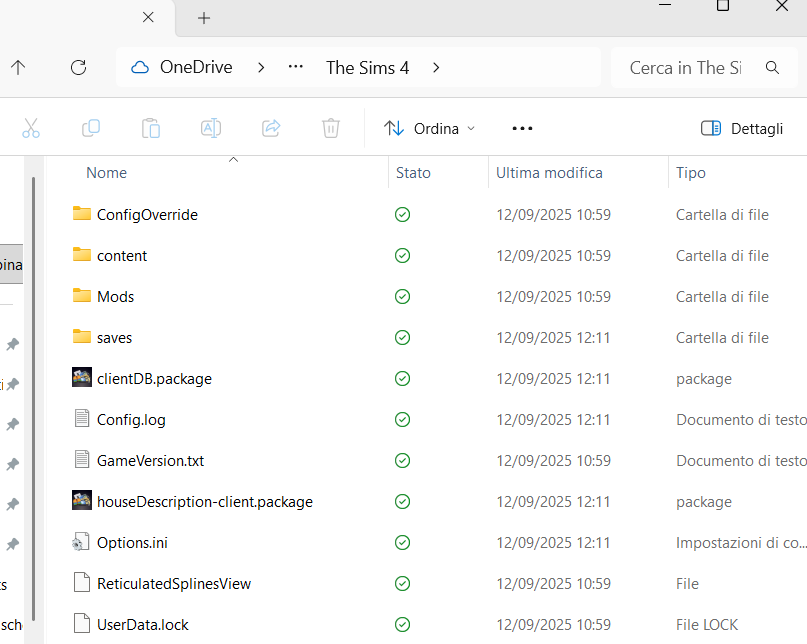The width and height of the screenshot is (807, 644).
Task: Click the Rename icon in toolbar
Action: click(211, 128)
